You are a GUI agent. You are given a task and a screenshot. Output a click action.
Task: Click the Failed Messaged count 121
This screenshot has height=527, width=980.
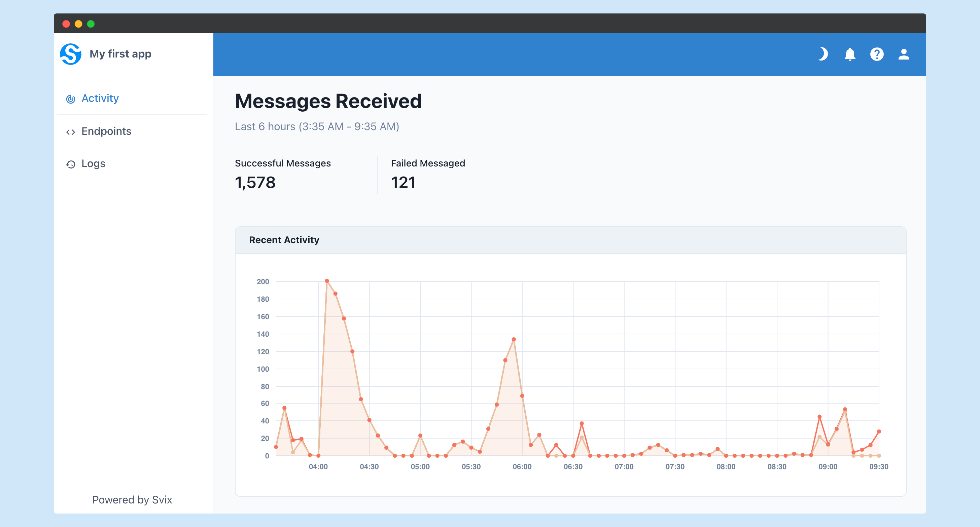[403, 183]
